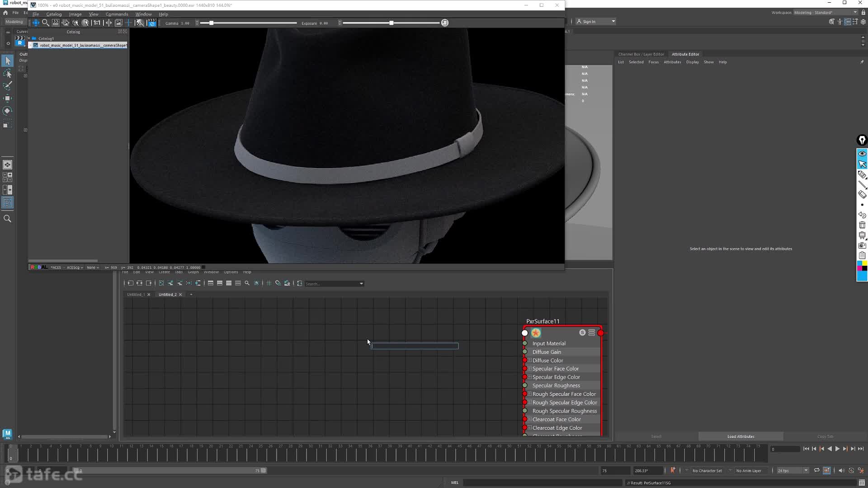Open the Focus menu in the Attribute Editor
The height and width of the screenshot is (488, 868).
[x=653, y=62]
